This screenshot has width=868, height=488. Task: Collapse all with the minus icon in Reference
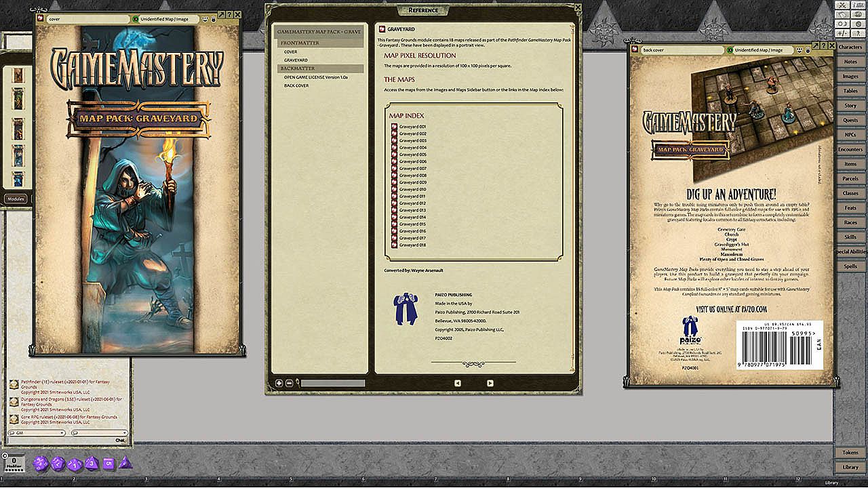(x=288, y=384)
